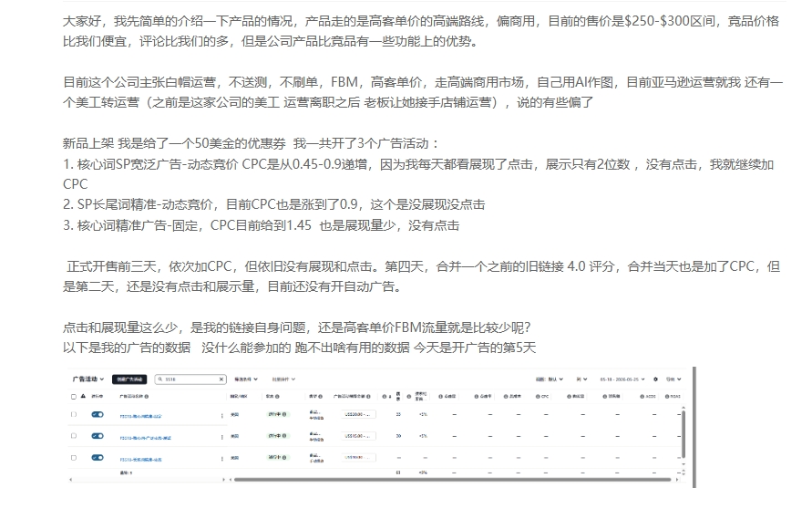Clear the search field with its X icon

pos(221,379)
